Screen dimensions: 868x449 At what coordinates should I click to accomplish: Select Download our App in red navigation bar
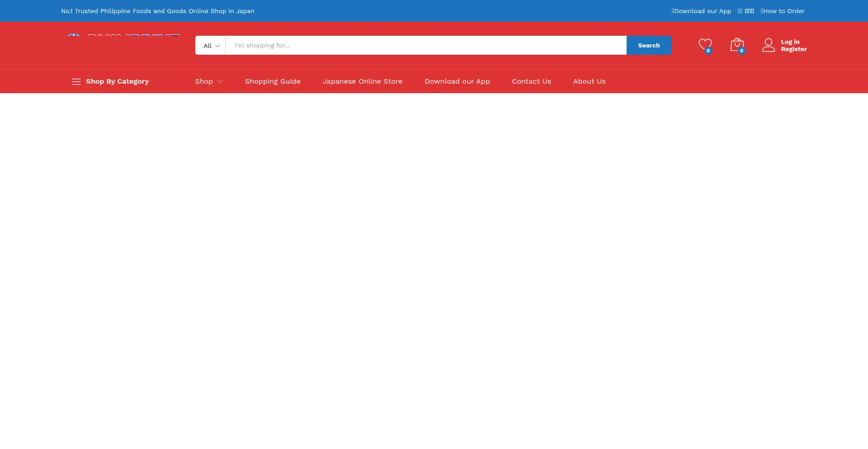(457, 81)
